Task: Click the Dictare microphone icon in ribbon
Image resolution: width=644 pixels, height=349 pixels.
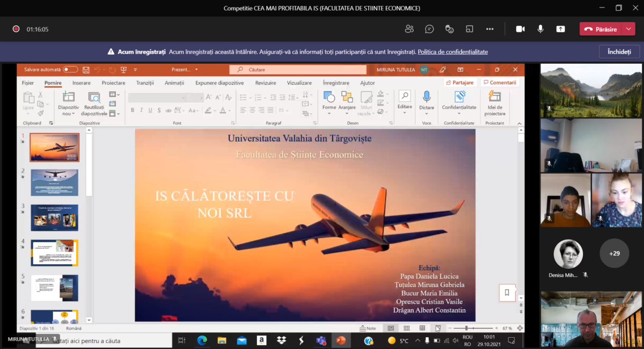Action: (x=427, y=97)
